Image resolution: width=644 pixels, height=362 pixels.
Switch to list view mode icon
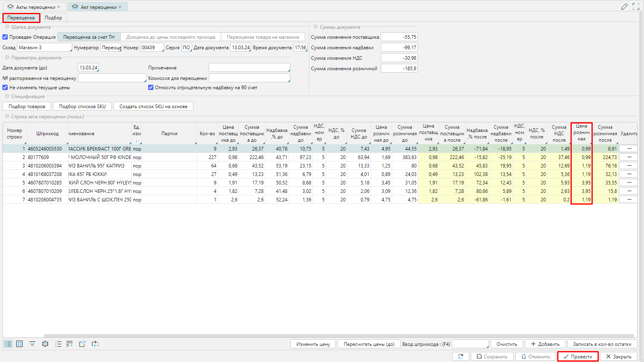(x=8, y=344)
